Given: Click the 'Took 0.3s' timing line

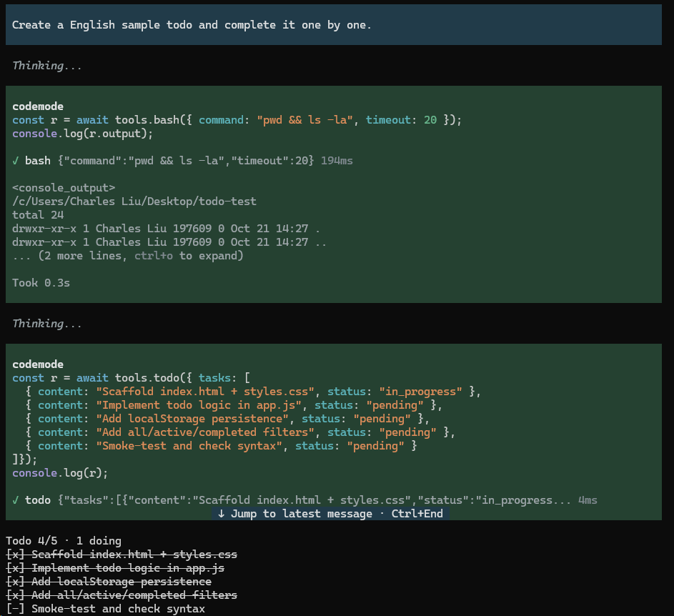Looking at the screenshot, I should pyautogui.click(x=41, y=283).
